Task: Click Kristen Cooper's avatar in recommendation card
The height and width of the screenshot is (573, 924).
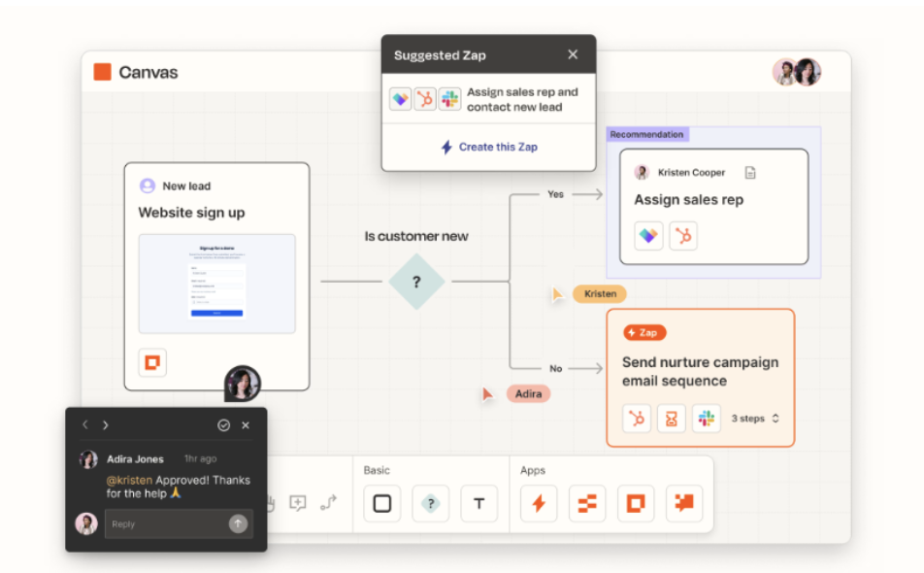Action: tap(642, 172)
